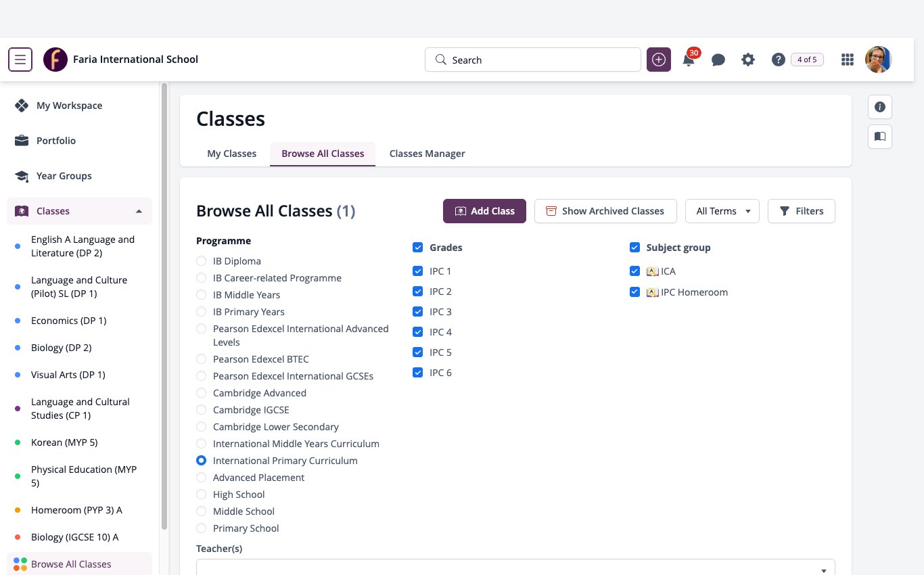Image resolution: width=924 pixels, height=575 pixels.
Task: Click the notifications bell icon
Action: click(689, 60)
